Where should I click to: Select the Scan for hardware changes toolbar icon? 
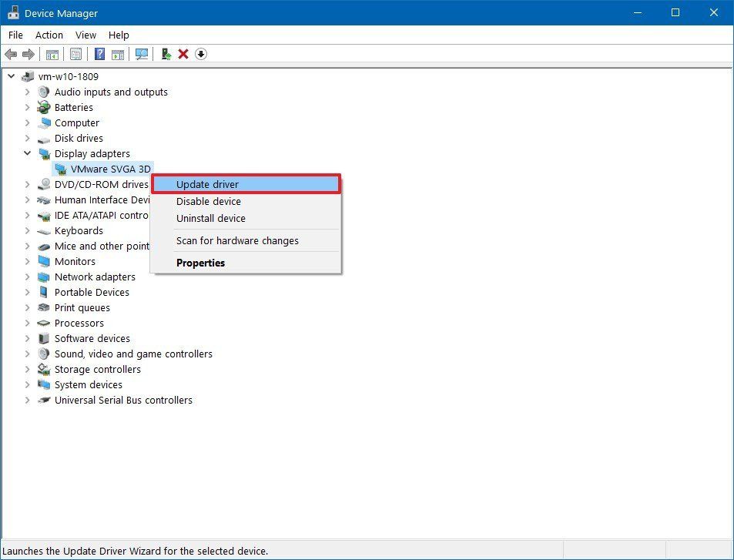point(141,54)
